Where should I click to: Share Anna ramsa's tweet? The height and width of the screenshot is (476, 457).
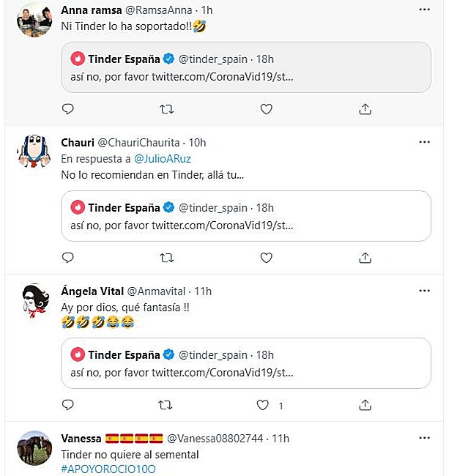(365, 109)
